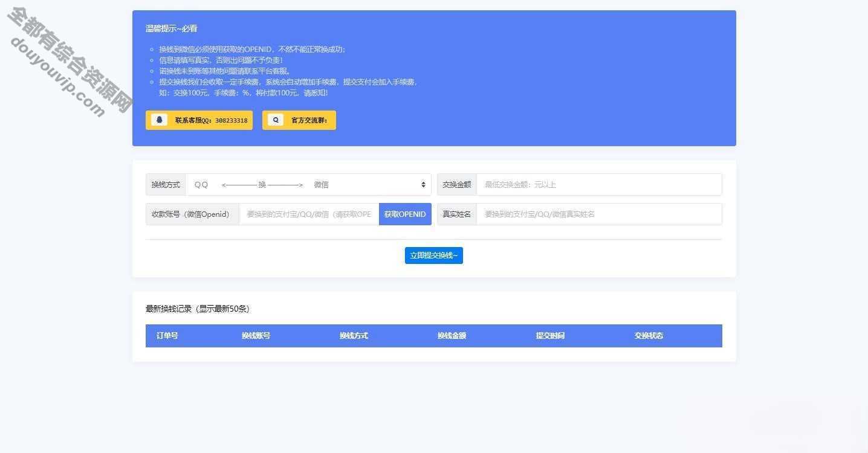Click the 最新换钱记录 heading text
868x453 pixels.
click(198, 309)
